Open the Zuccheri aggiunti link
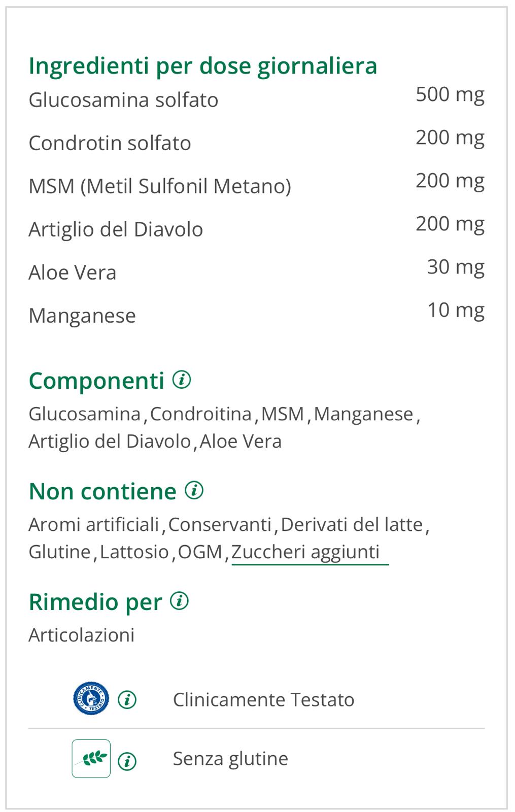The height and width of the screenshot is (812, 515). (x=306, y=552)
